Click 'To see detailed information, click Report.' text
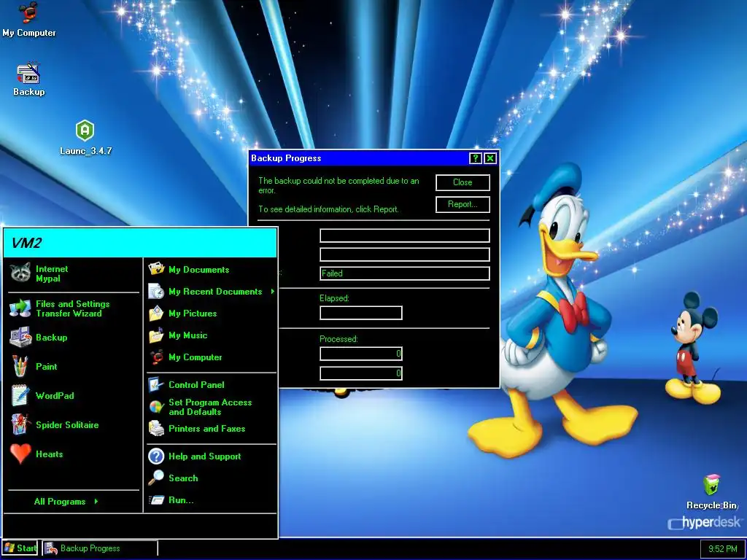The image size is (747, 560). pyautogui.click(x=329, y=209)
